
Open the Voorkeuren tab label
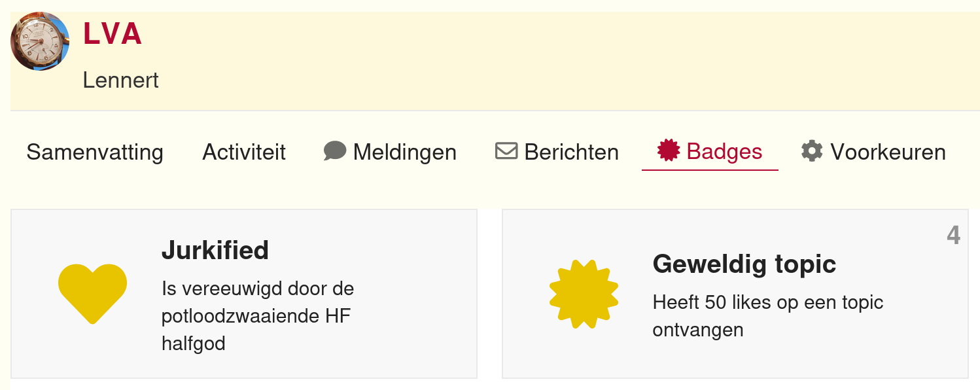888,152
